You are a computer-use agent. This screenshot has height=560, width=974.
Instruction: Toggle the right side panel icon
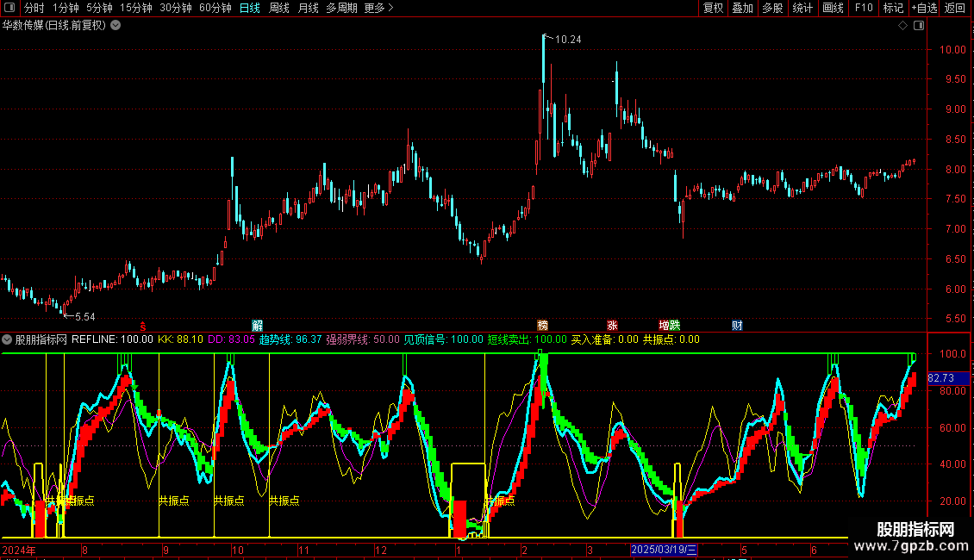(919, 26)
